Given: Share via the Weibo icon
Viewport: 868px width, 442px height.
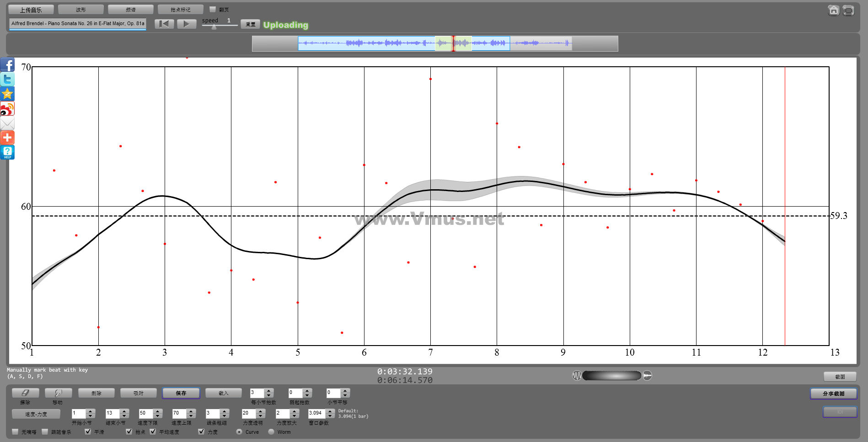Looking at the screenshot, I should (x=7, y=109).
